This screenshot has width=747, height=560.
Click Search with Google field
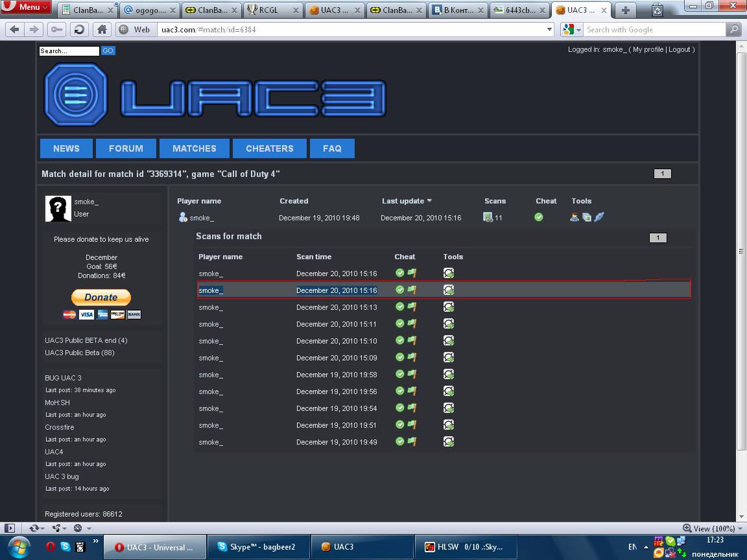click(655, 30)
